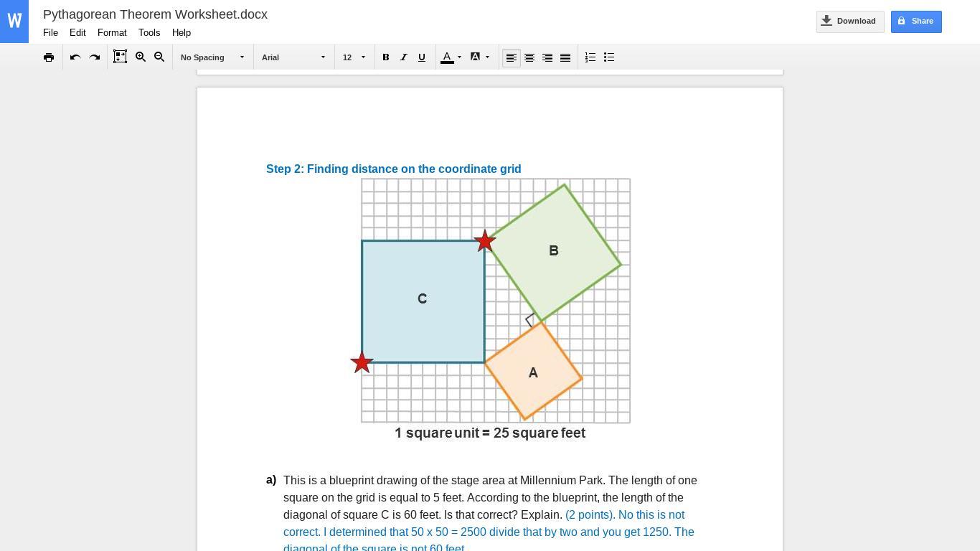Viewport: 980px width, 551px height.
Task: Click the Step 2 heading text
Action: 394,169
